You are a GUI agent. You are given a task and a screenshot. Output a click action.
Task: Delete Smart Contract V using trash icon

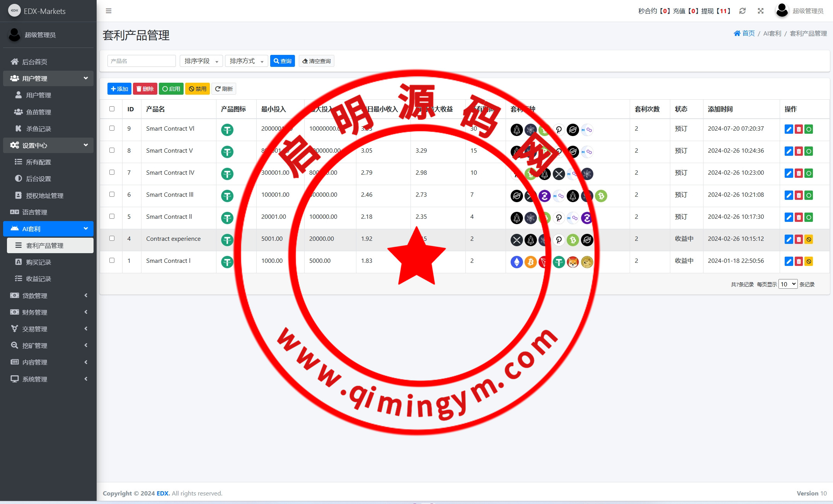point(799,151)
